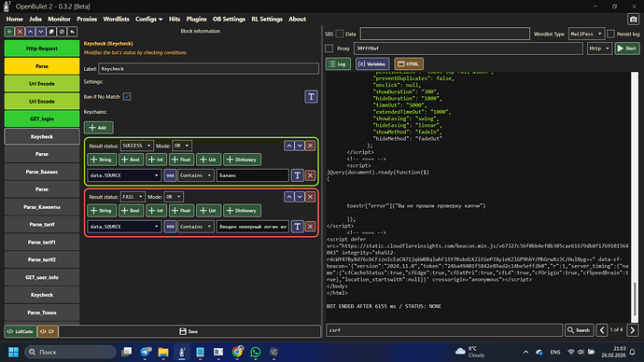Expand the data.SOURCE dropdown in the SUCCESS keychain
644x362 pixels.
click(x=124, y=175)
